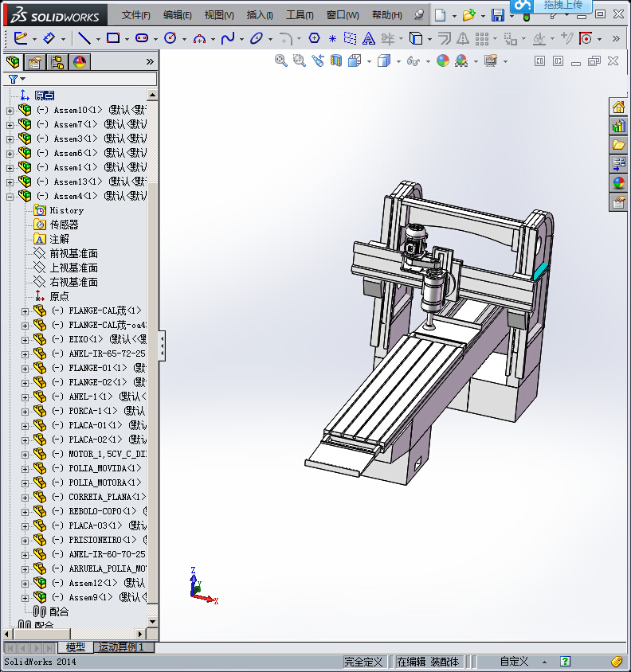Open View Orientation cube icon
Viewport: 631px width, 672px height.
point(355,61)
